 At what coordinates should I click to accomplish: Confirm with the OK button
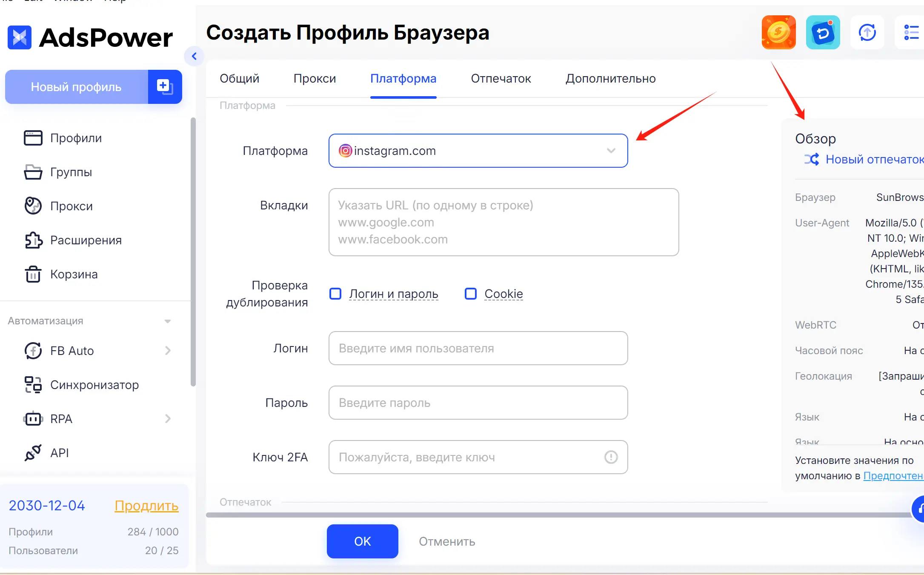point(363,541)
